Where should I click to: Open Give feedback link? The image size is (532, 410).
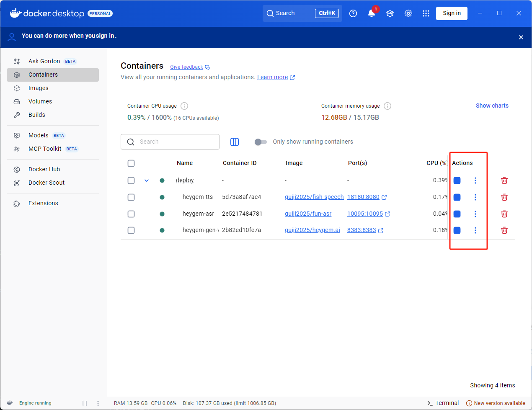[190, 67]
